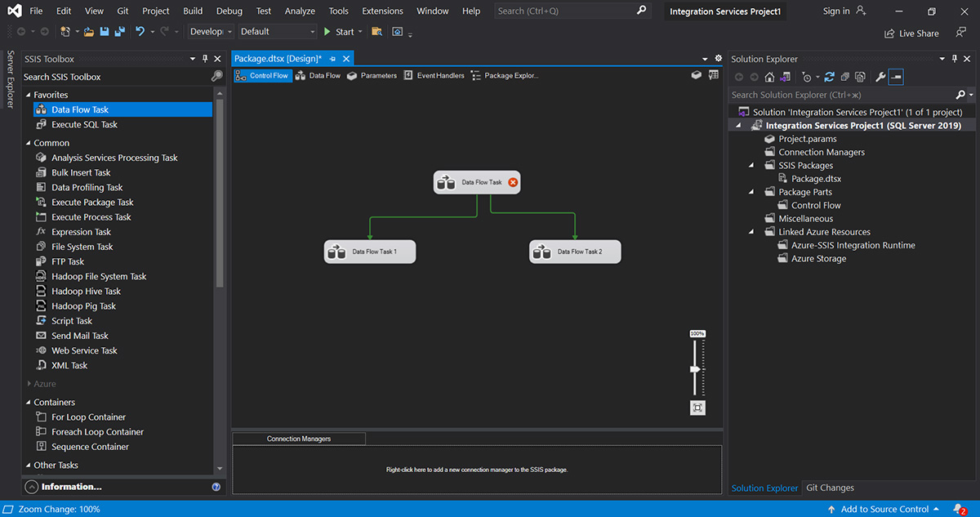Open the Start button dropdown arrow
The height and width of the screenshot is (517, 980).
360,32
